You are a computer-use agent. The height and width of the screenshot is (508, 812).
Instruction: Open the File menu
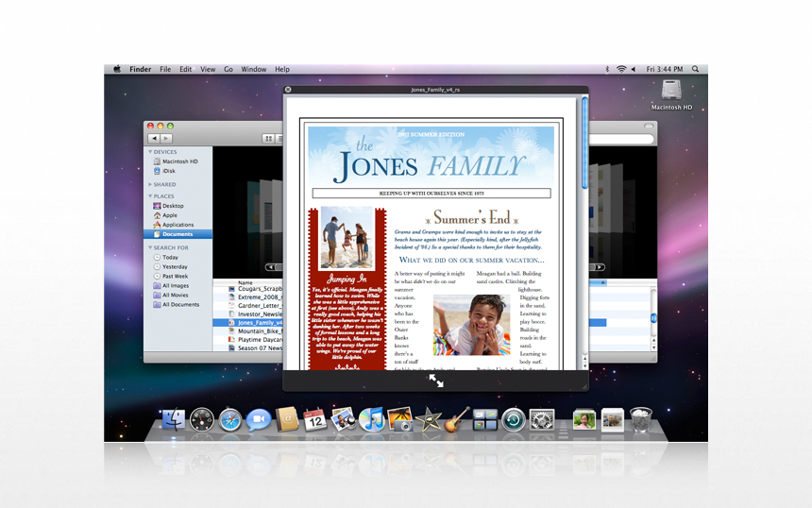click(165, 69)
